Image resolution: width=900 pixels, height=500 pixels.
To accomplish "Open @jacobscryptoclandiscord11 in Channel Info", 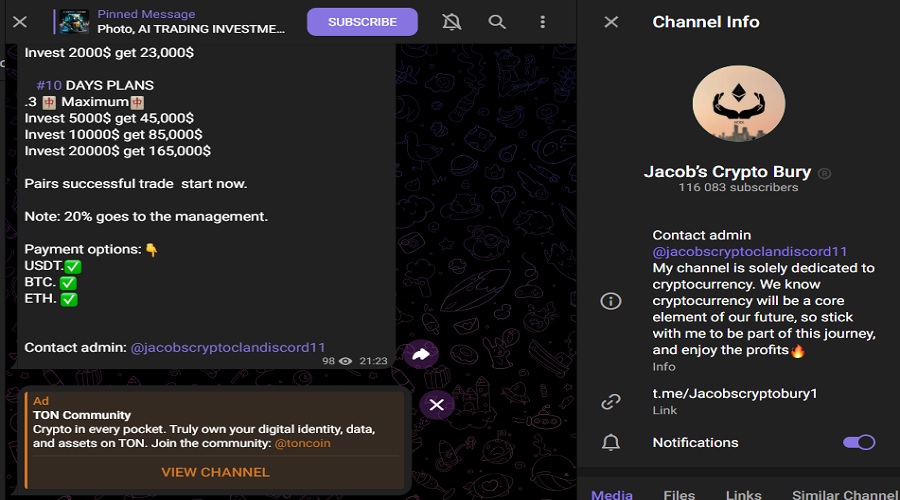I will pos(750,251).
